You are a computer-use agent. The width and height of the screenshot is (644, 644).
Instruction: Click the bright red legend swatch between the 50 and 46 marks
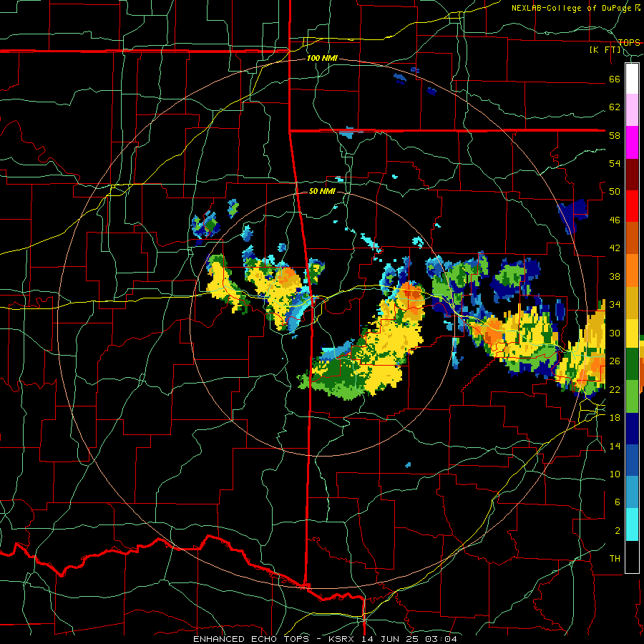pyautogui.click(x=632, y=206)
